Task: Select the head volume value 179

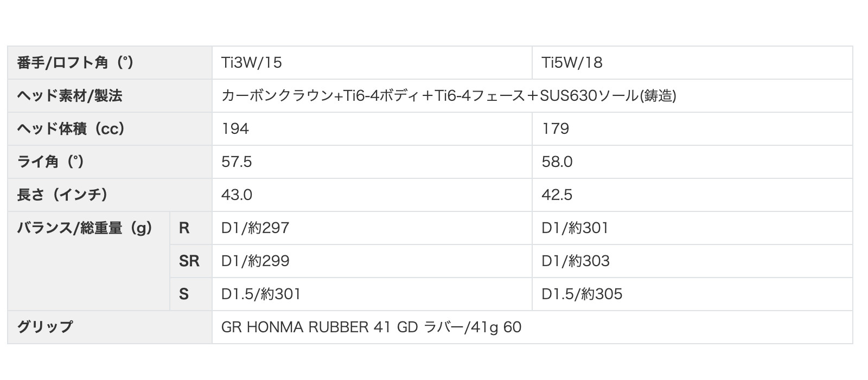Action: (x=556, y=129)
